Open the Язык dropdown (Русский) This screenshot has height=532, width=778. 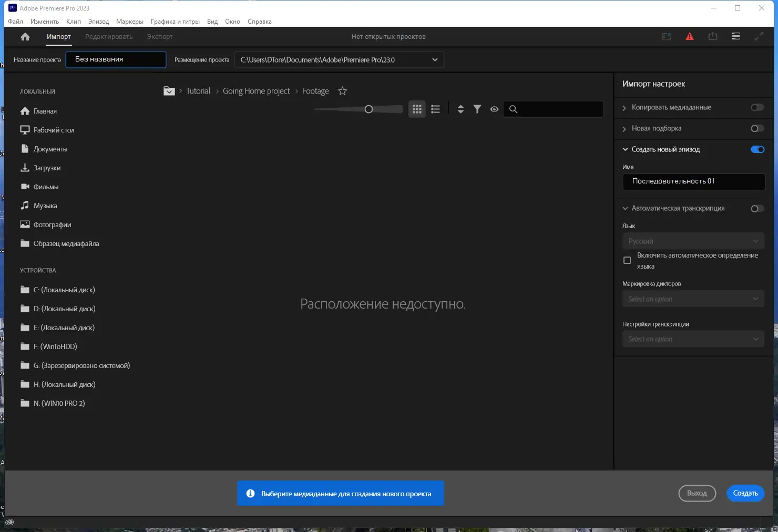693,241
